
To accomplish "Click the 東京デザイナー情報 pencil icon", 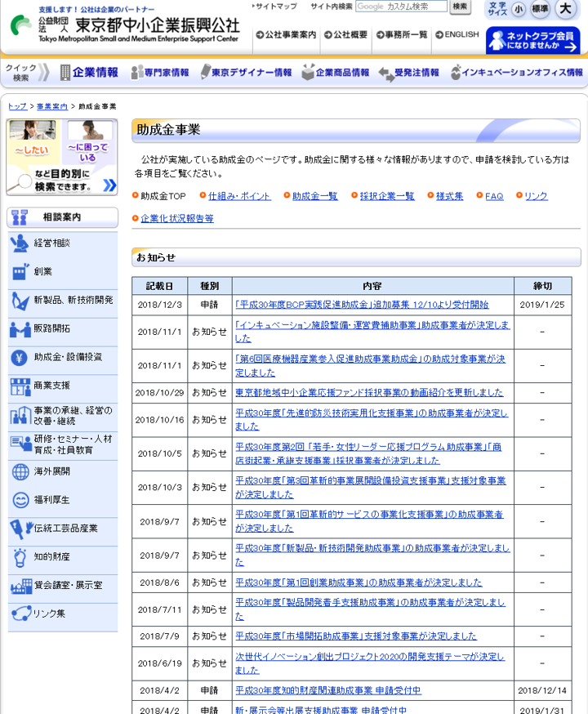I will [206, 72].
